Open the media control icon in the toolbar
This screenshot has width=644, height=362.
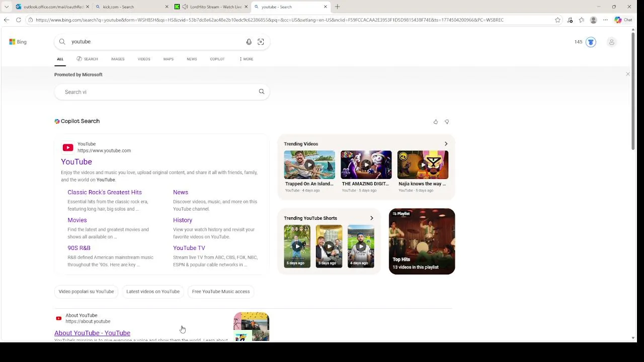(570, 20)
